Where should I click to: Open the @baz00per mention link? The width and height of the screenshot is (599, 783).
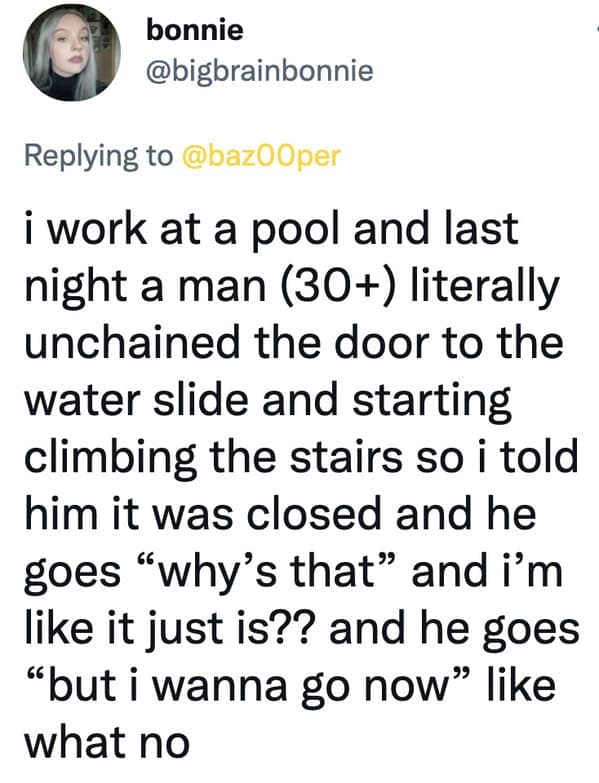(263, 156)
